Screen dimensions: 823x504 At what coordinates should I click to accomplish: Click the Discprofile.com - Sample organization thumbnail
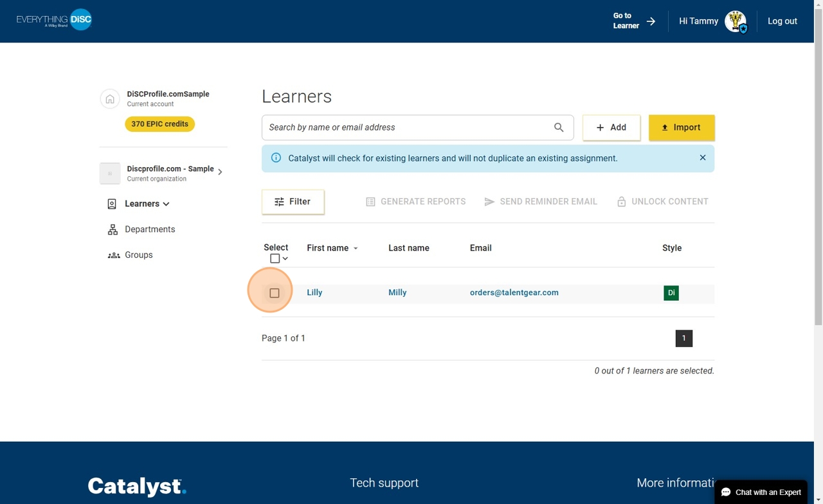click(x=110, y=173)
